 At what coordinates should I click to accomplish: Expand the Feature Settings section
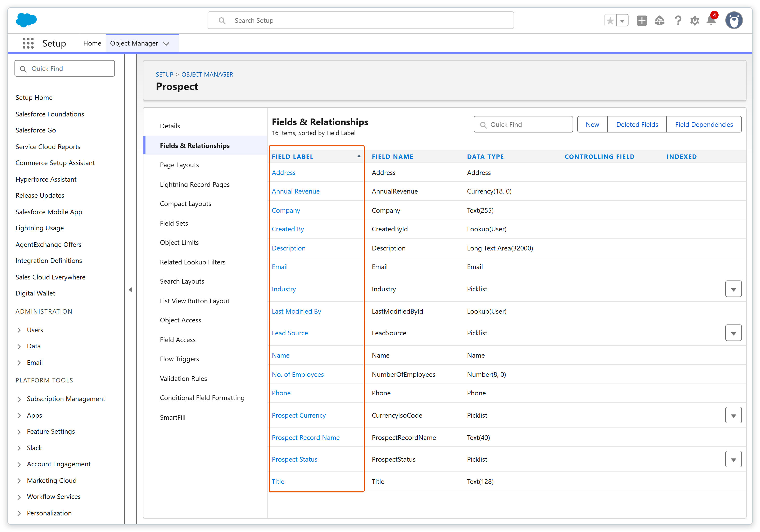(19, 432)
